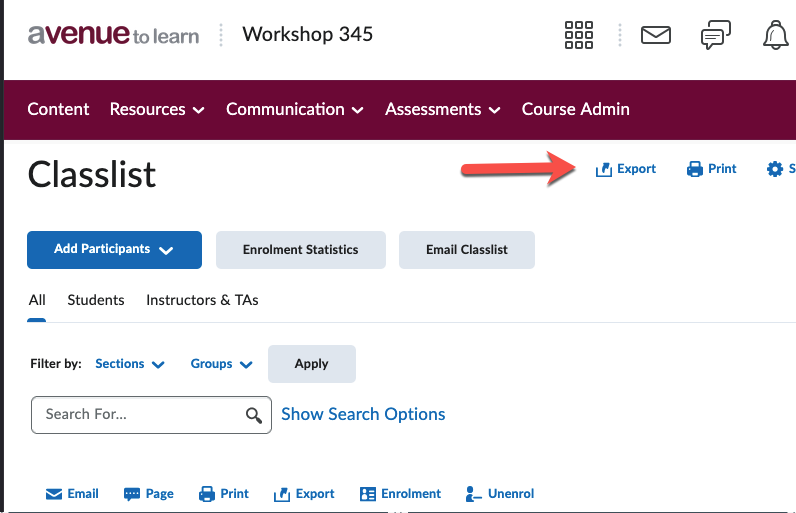Open the message alerts envelope icon
This screenshot has width=796, height=513.
tap(656, 35)
